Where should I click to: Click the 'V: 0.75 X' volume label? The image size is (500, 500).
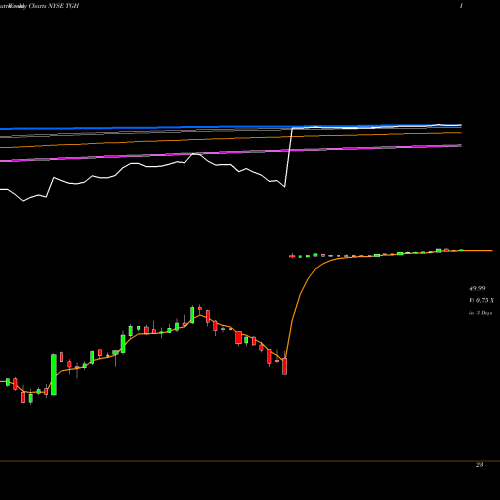pos(481,301)
